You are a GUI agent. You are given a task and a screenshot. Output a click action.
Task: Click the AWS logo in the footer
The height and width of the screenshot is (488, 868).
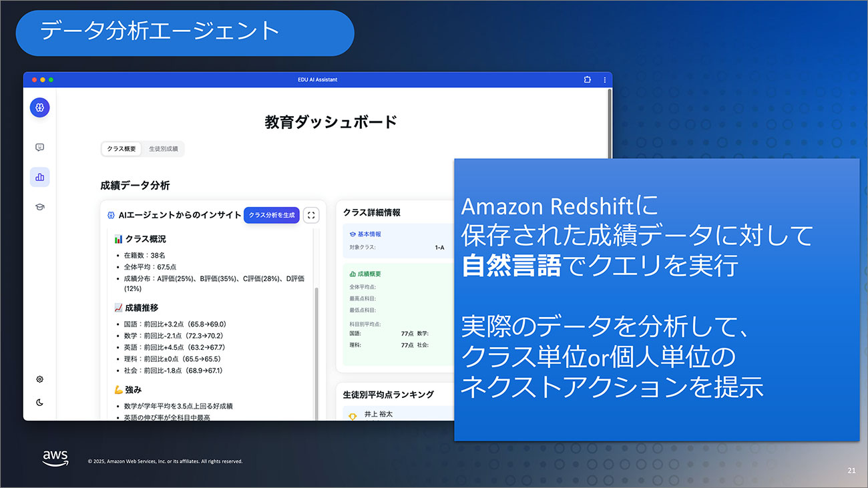(x=55, y=458)
